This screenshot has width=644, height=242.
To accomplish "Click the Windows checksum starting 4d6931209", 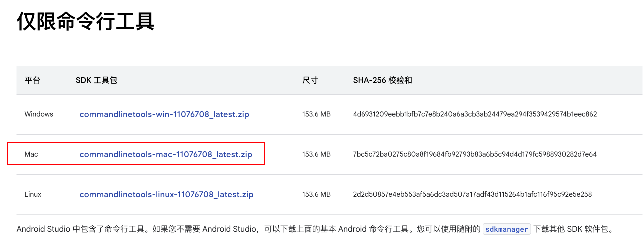I will [x=475, y=114].
